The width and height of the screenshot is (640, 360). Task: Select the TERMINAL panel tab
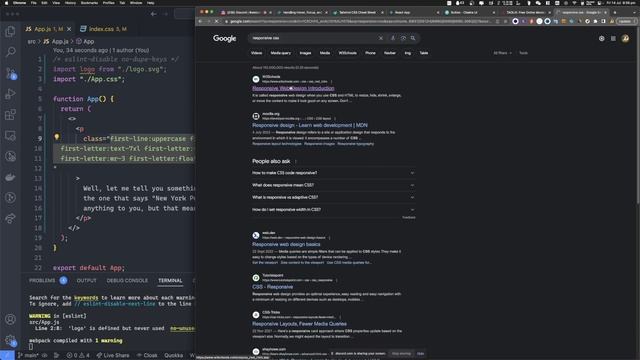(x=170, y=280)
